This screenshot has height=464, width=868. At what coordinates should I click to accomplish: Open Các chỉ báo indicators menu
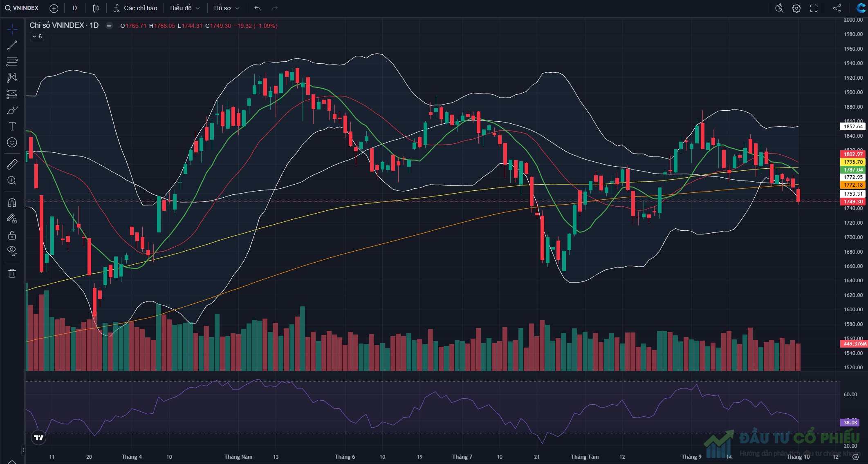click(135, 8)
